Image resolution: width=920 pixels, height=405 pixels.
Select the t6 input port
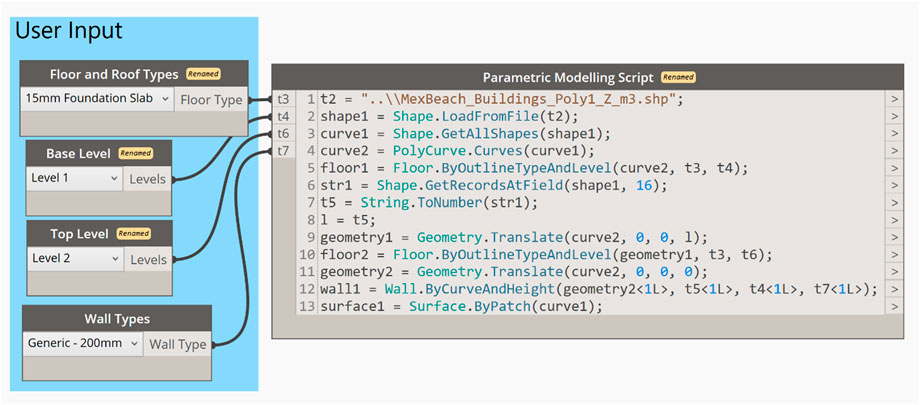click(284, 133)
